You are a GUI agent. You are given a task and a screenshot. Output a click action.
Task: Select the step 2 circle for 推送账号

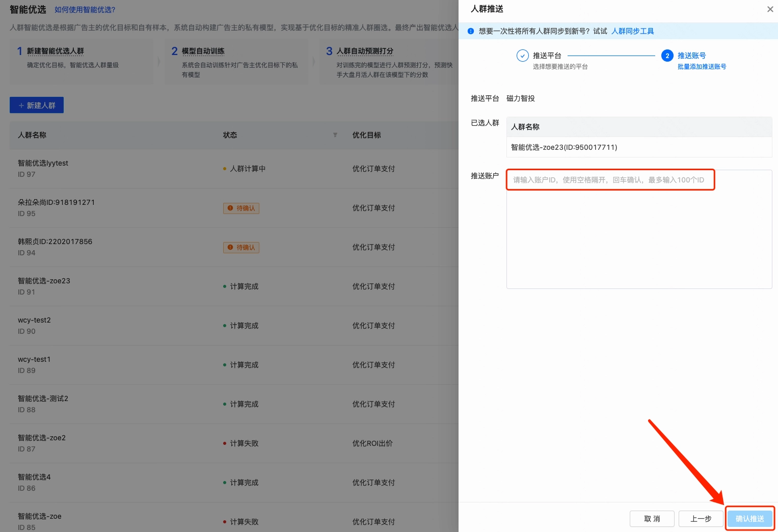click(x=667, y=56)
